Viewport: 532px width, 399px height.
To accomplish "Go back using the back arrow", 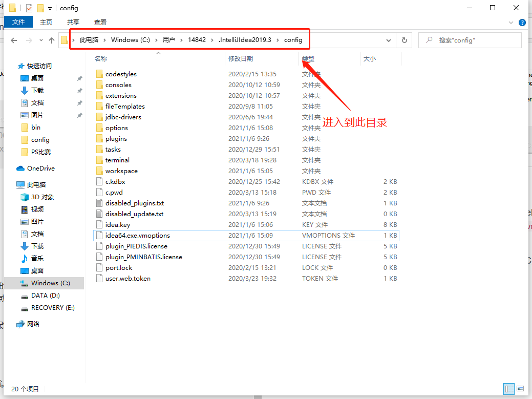I will (x=14, y=39).
